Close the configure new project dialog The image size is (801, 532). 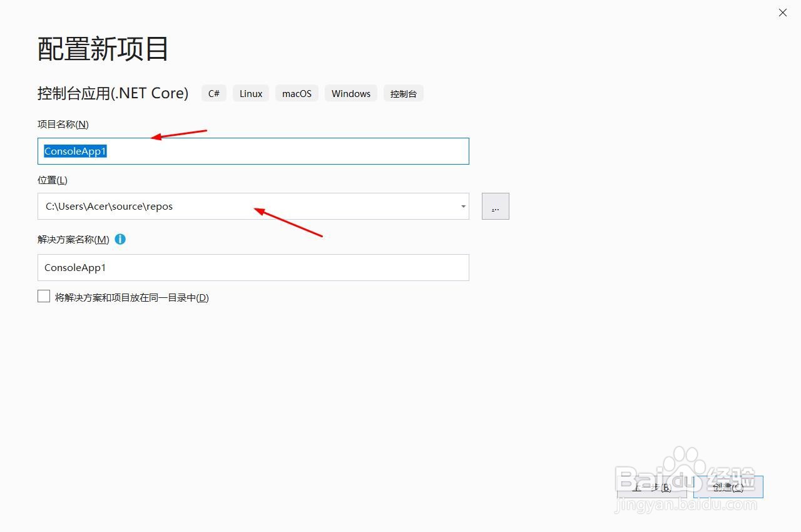[x=783, y=13]
